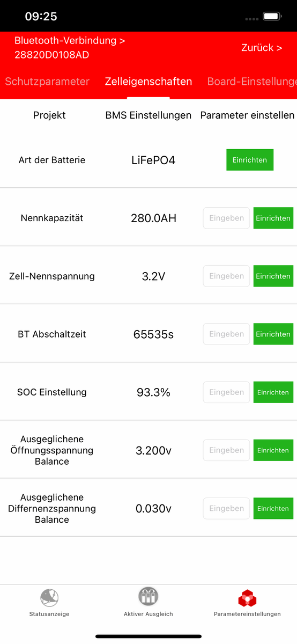Select the red Parametereinstellungen cube icon
The height and width of the screenshot is (644, 297).
click(247, 597)
